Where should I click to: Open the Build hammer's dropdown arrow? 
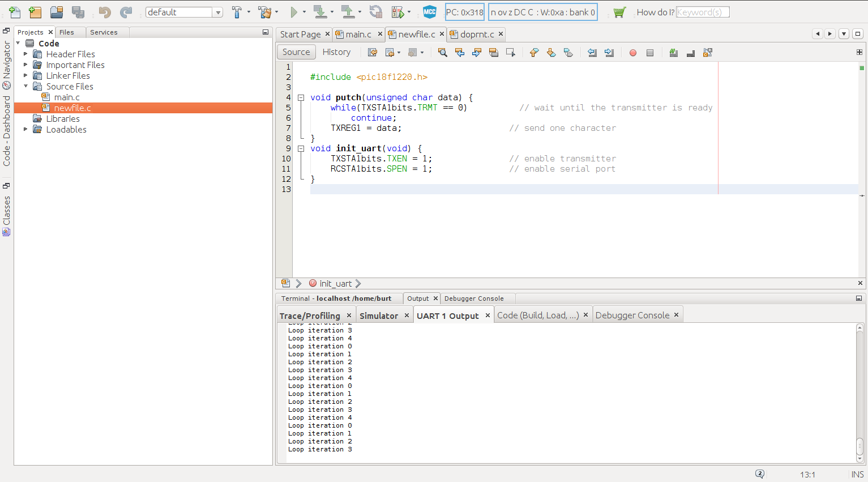coord(249,12)
